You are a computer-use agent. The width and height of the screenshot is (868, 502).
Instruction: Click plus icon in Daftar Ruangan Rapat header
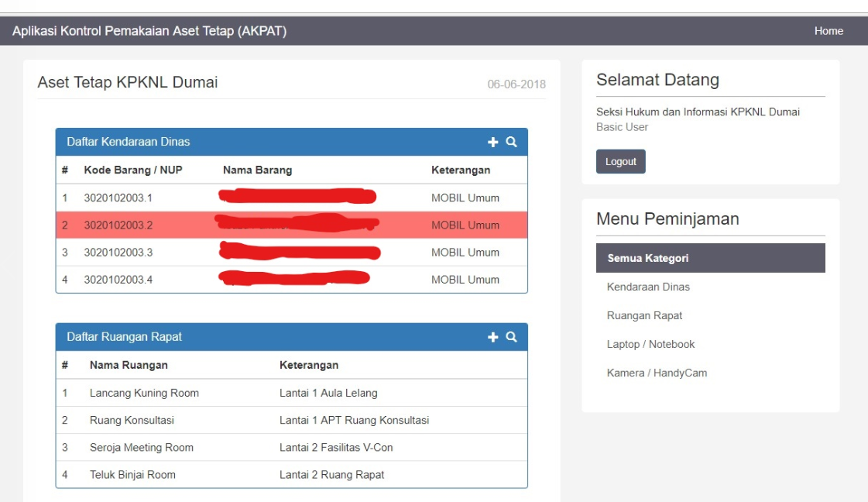tap(492, 337)
